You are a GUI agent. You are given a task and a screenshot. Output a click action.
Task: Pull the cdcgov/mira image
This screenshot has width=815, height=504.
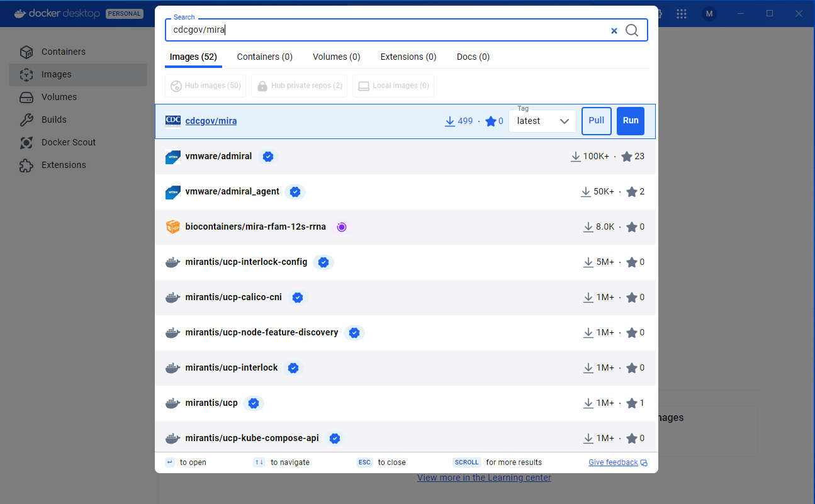point(597,121)
